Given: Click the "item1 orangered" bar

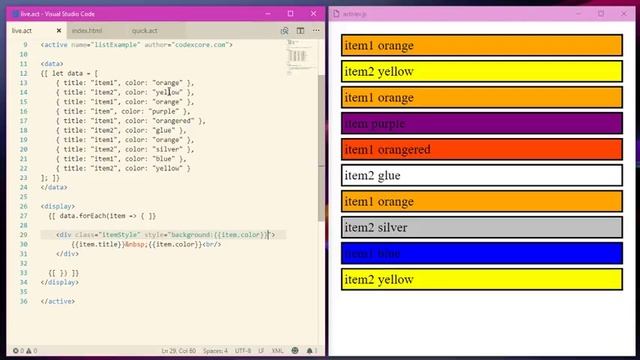Looking at the screenshot, I should (482, 149).
